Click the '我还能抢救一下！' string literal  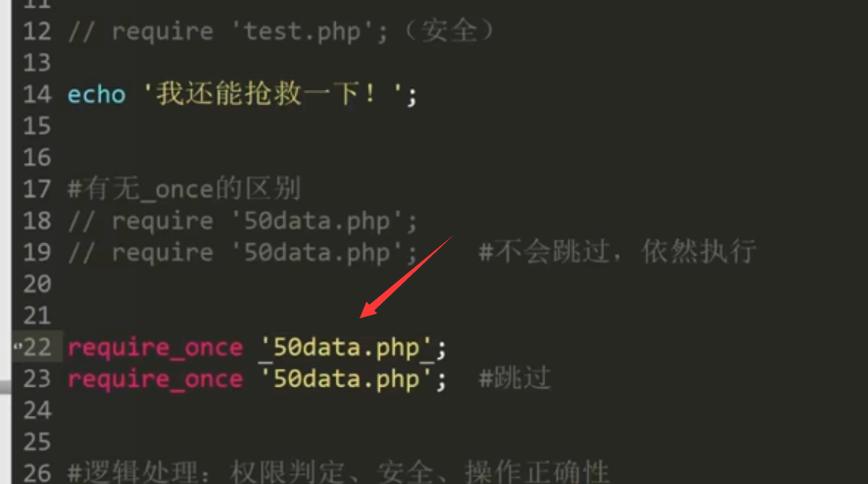coord(272,95)
